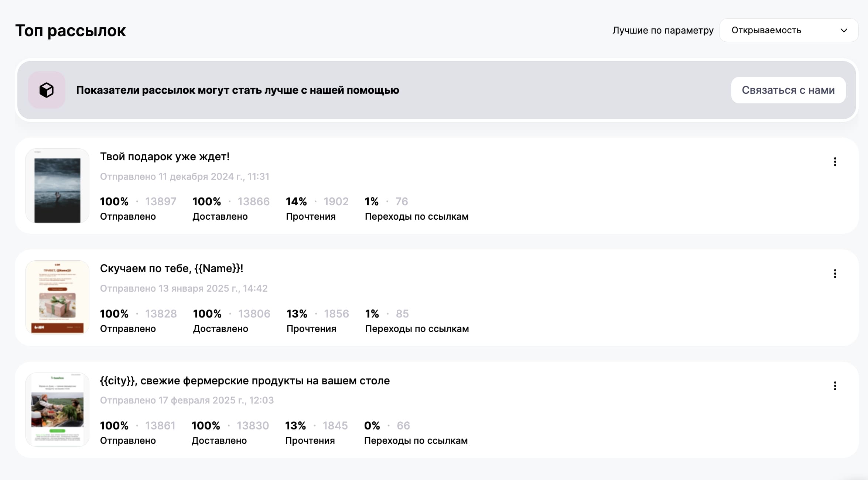Viewport: 868px width, 480px height.
Task: Click the farmers market email thumbnail
Action: click(57, 409)
